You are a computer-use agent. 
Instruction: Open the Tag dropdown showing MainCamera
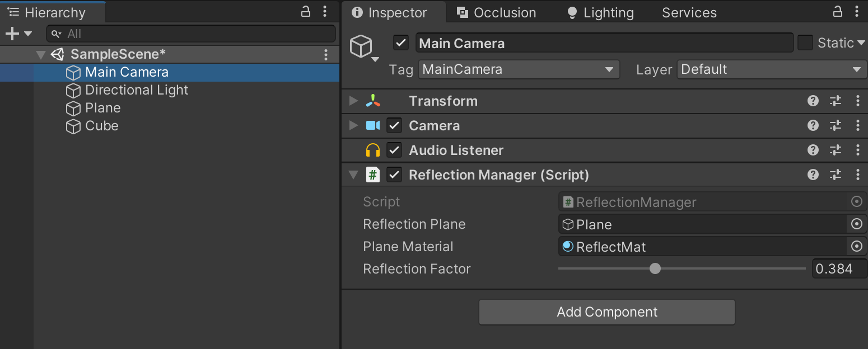[519, 70]
